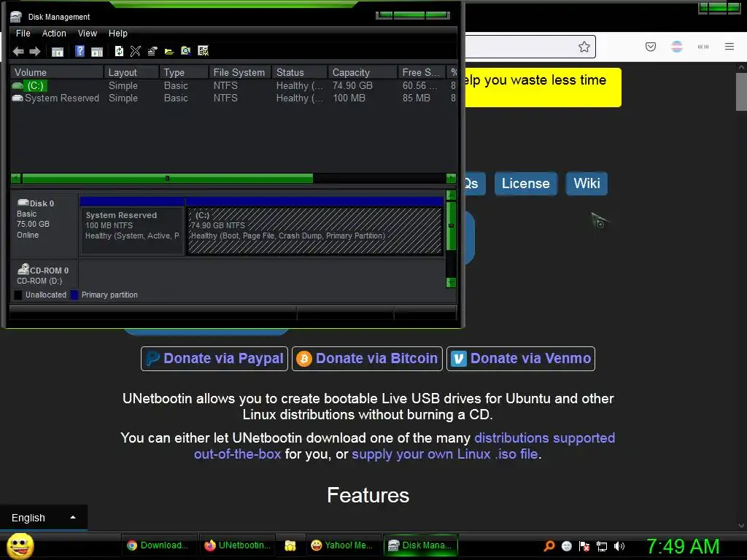Switch to UNetbootin Firefox taskbar item
Image resolution: width=747 pixels, height=560 pixels.
pos(238,545)
